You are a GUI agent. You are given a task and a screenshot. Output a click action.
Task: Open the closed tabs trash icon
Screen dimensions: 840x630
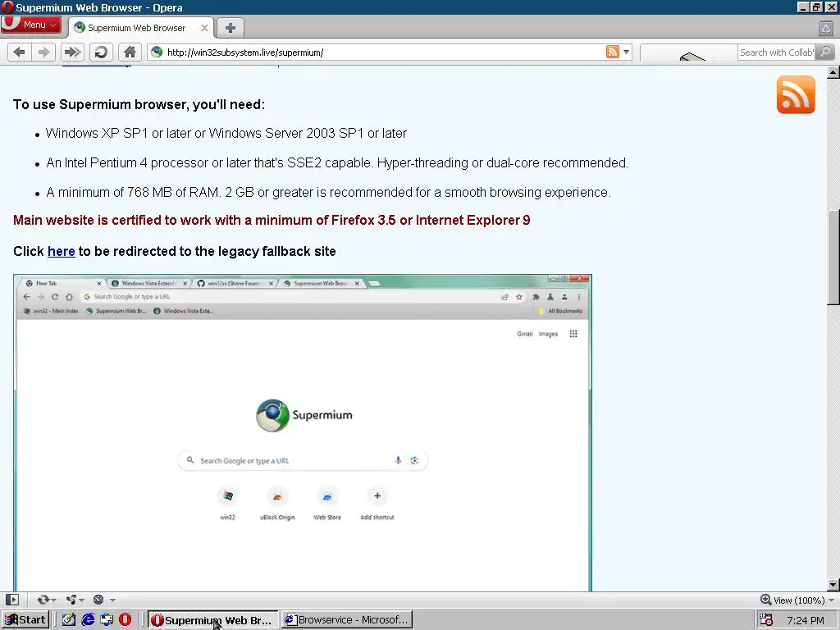click(x=825, y=28)
